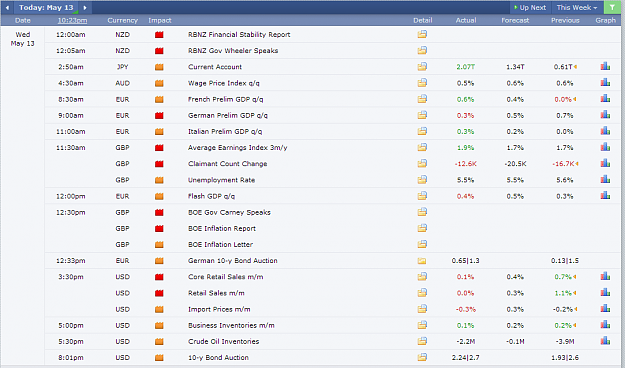Select the Crude Oil Inventories event

click(224, 341)
